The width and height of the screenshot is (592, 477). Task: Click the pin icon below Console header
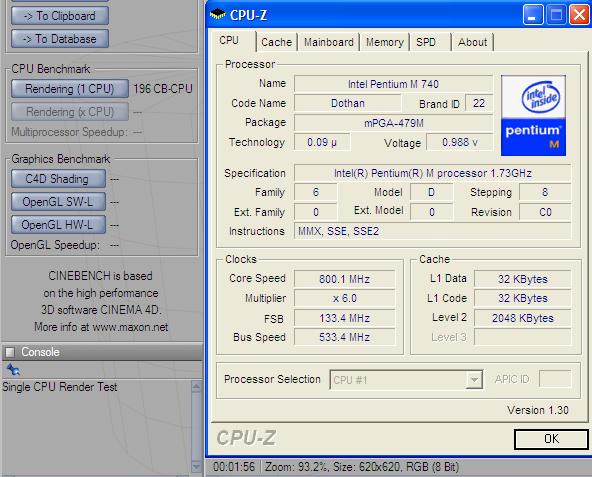(13, 369)
